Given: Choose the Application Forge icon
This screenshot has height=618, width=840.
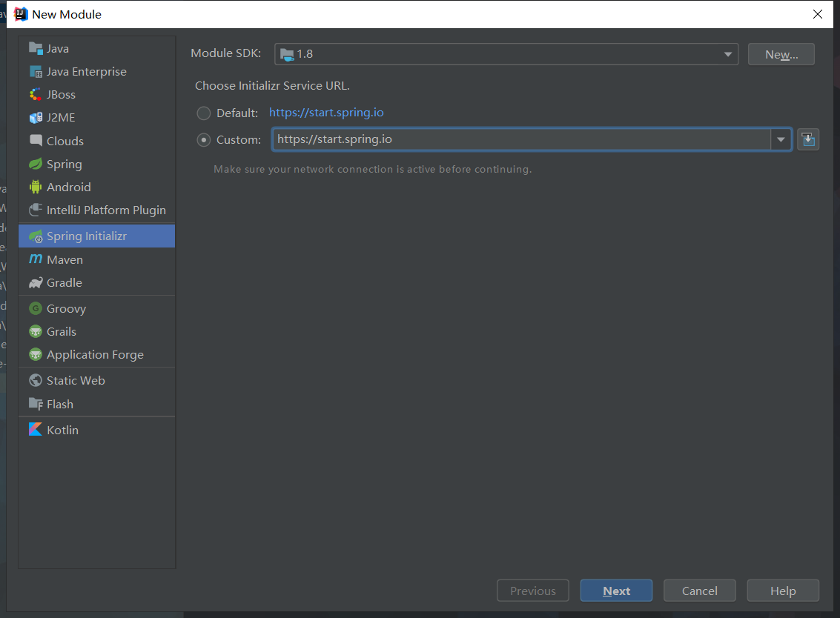Looking at the screenshot, I should [x=36, y=354].
